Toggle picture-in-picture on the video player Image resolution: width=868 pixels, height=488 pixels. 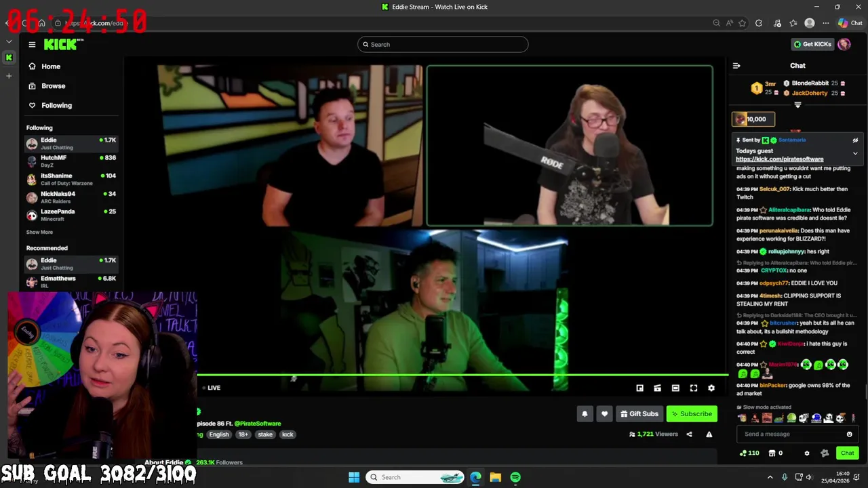(639, 388)
